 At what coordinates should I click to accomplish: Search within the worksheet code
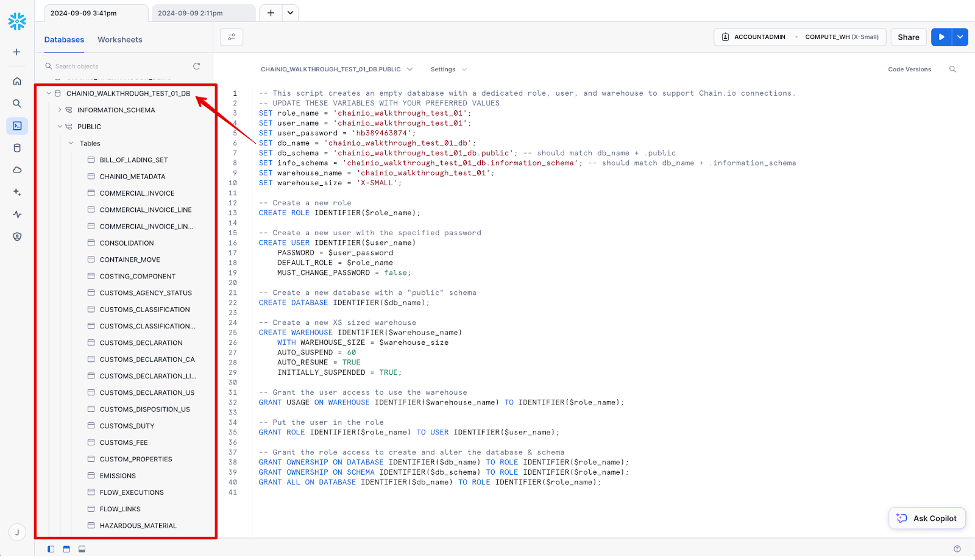coord(952,69)
